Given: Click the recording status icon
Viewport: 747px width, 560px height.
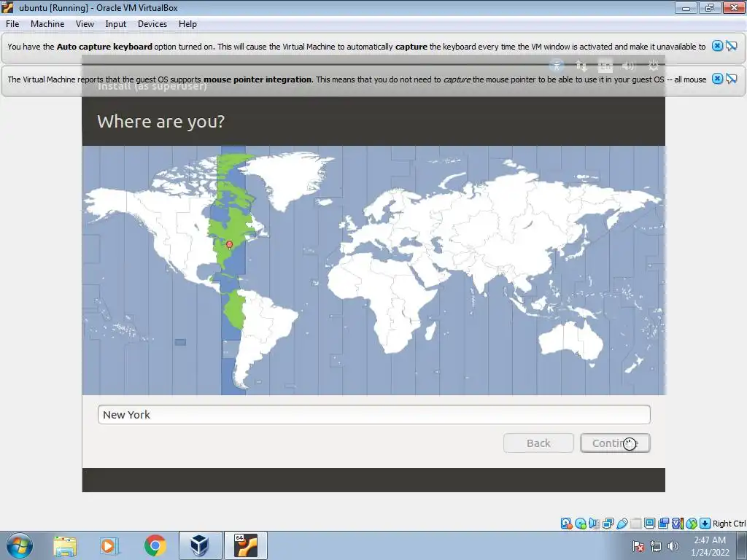Looking at the screenshot, I should [x=663, y=524].
